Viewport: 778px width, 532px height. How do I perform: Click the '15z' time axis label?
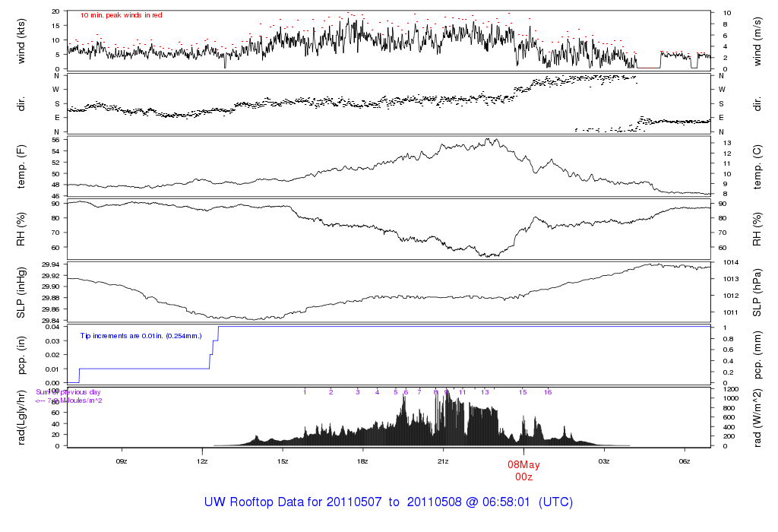[283, 461]
